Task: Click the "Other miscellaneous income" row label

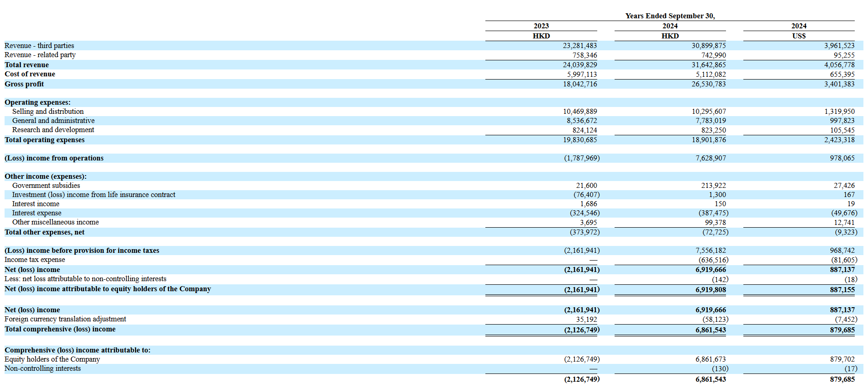Action: (55, 222)
